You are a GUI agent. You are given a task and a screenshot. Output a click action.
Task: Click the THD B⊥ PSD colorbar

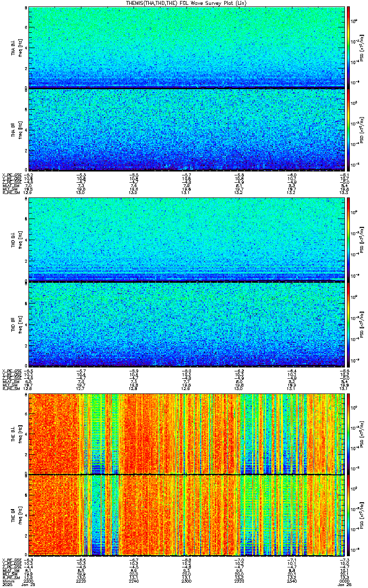[x=348, y=240]
